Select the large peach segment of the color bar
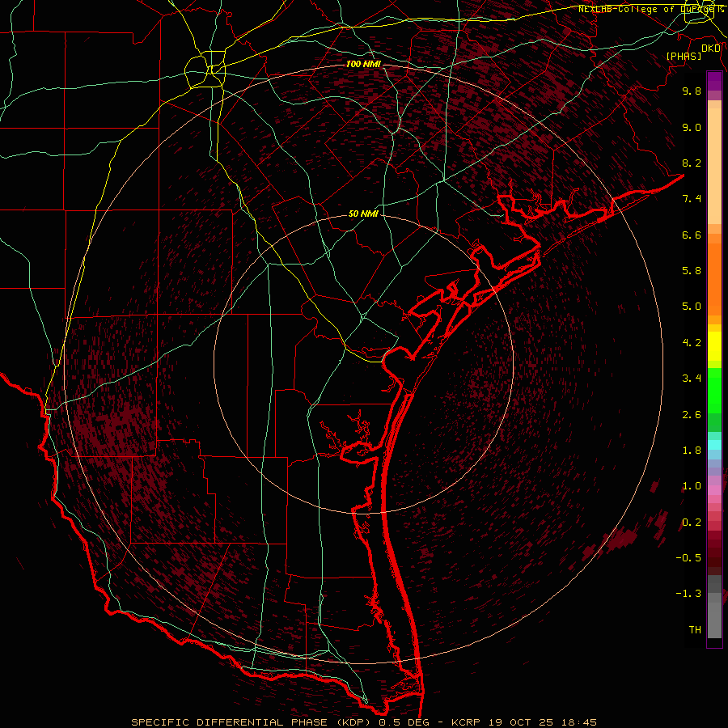Screen dimensions: 728x728 tap(714, 166)
